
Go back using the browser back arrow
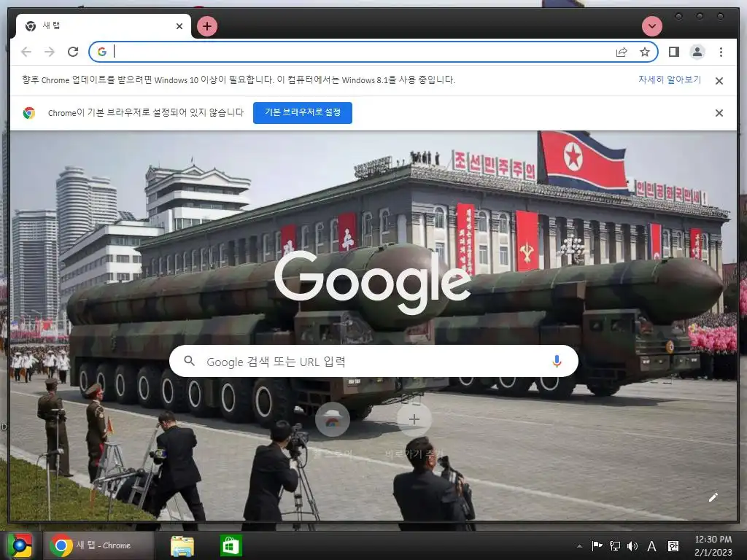click(x=26, y=52)
